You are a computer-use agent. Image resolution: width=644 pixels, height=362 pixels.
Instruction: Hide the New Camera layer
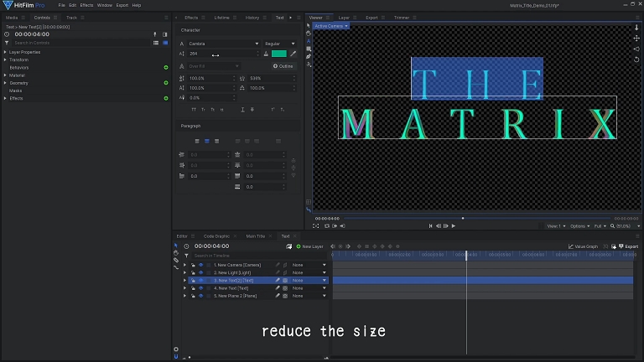[200, 265]
